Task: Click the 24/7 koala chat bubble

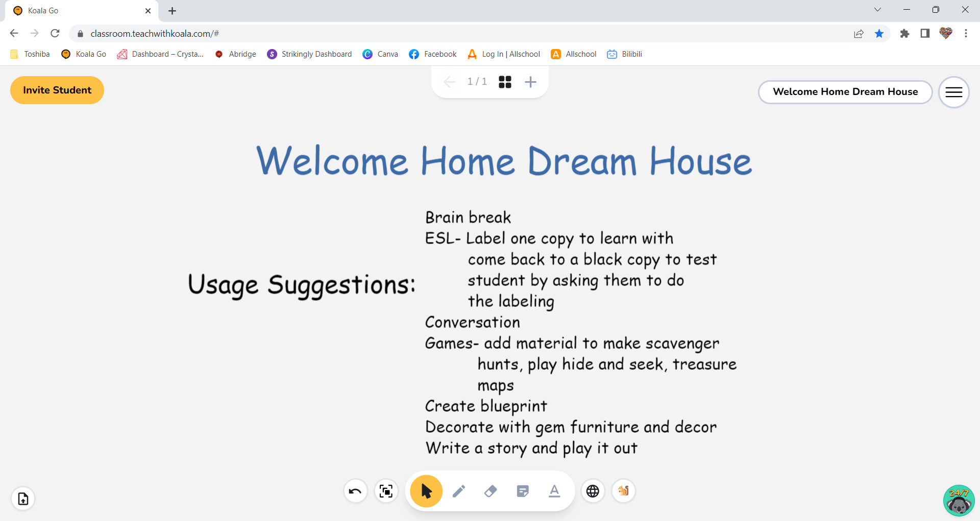Action: coord(960,501)
